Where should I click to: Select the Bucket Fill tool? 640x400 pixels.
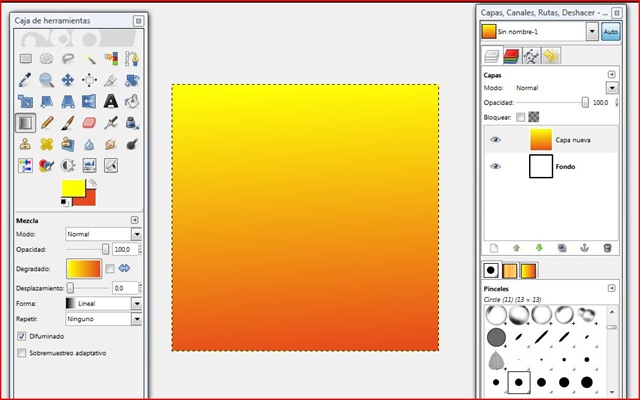132,101
